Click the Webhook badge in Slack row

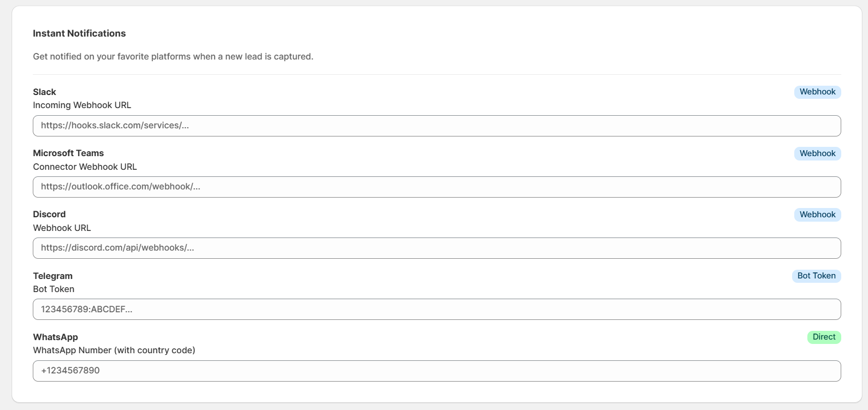coord(817,92)
